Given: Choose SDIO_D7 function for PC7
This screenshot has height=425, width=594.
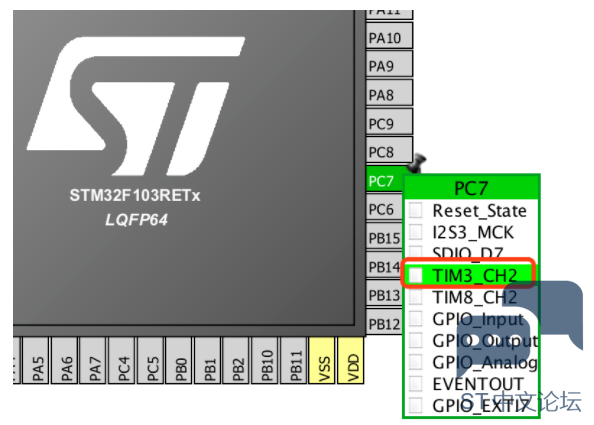Looking at the screenshot, I should click(x=471, y=253).
